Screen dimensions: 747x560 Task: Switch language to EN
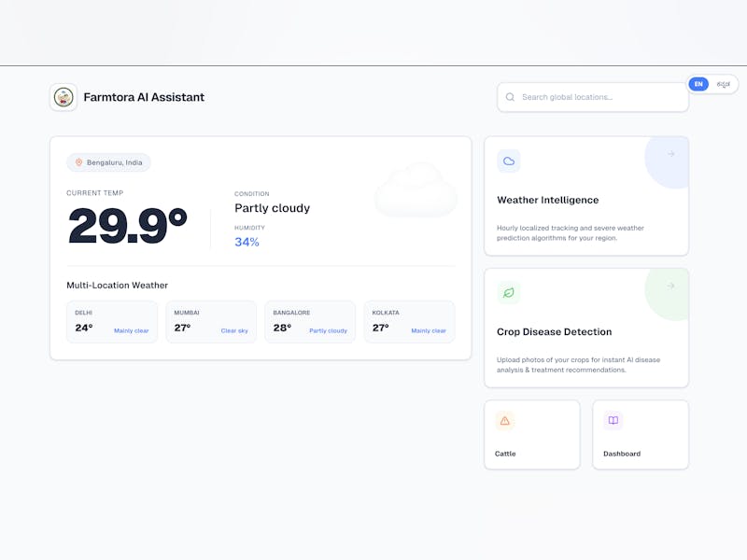(698, 84)
